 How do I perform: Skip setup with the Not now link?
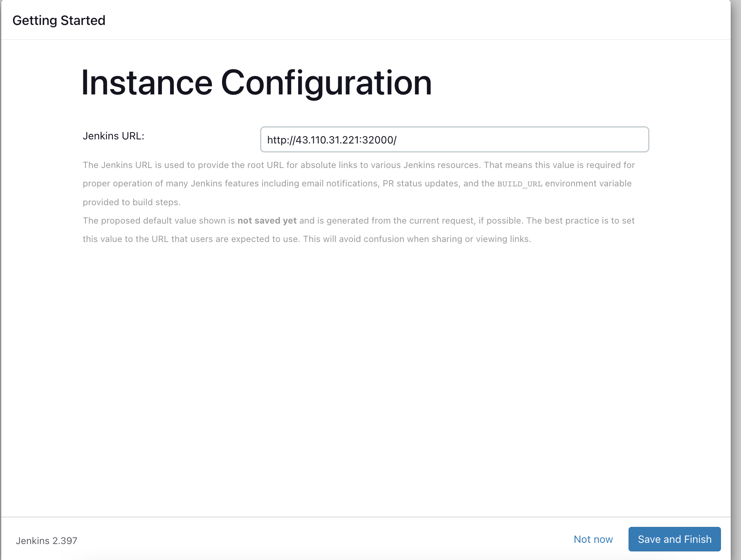(x=593, y=539)
